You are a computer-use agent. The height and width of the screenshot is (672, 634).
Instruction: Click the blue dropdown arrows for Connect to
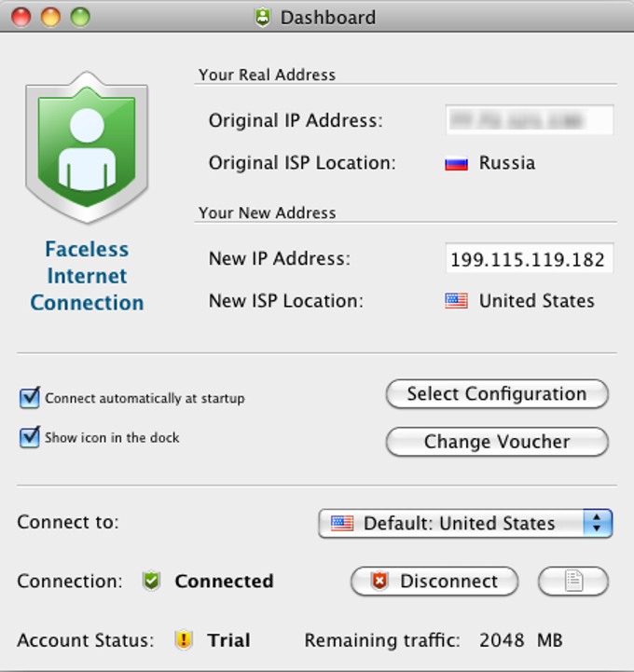tap(597, 523)
